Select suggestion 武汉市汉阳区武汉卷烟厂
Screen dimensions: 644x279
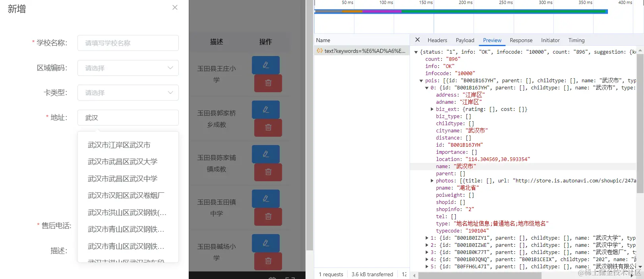pyautogui.click(x=128, y=196)
